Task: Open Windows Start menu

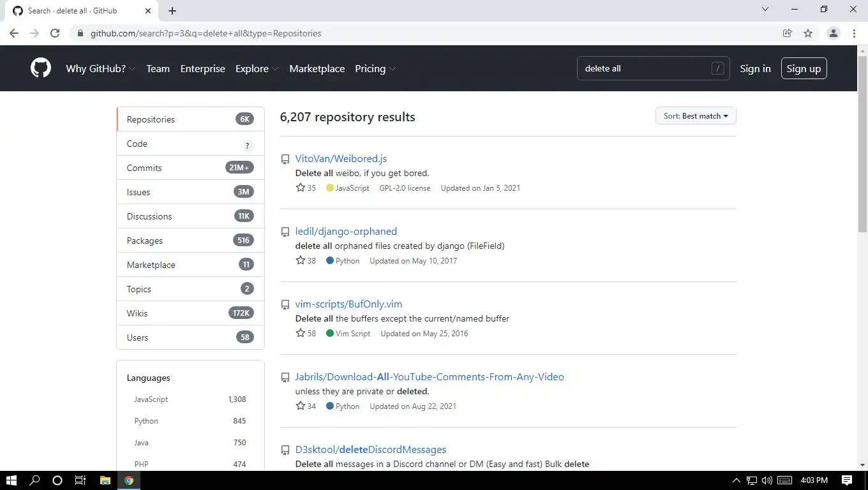Action: tap(11, 480)
